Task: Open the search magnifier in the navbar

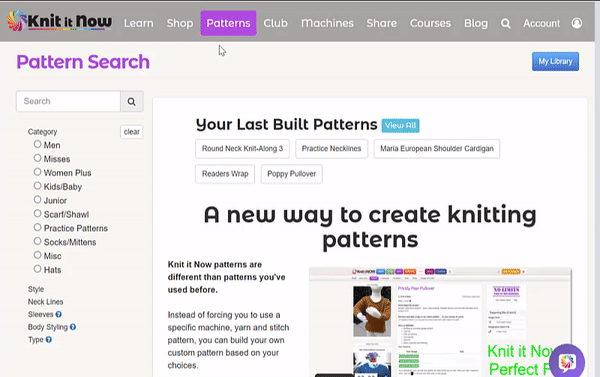Action: point(505,23)
